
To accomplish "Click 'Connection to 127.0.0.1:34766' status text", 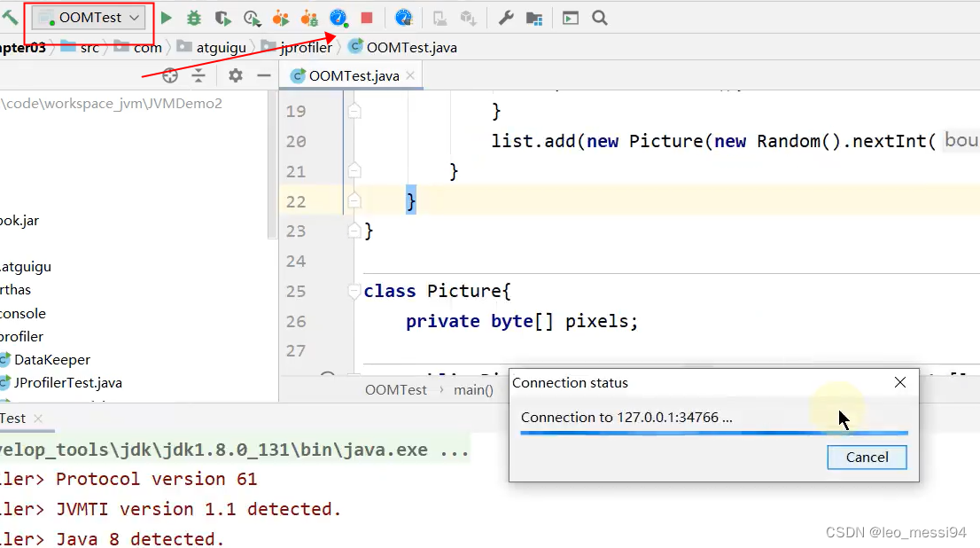I will tap(626, 418).
